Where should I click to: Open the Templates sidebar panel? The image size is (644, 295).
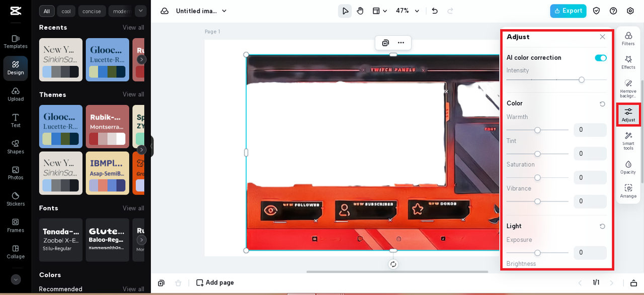click(16, 42)
